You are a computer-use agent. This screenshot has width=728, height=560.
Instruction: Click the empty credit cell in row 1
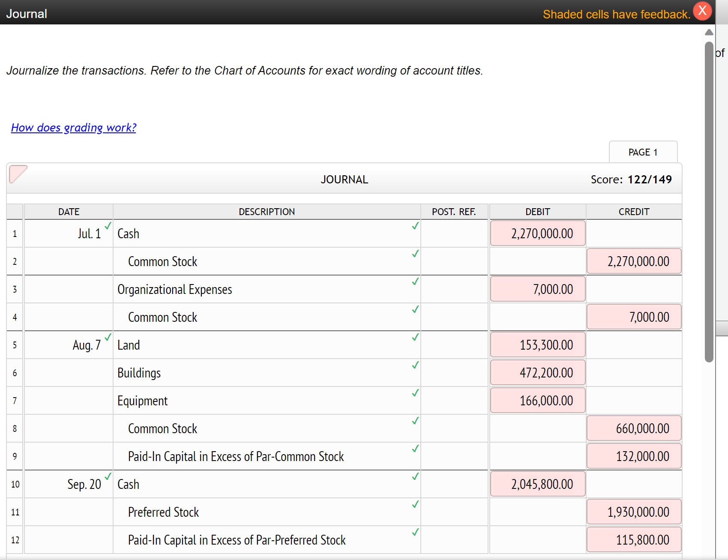point(634,234)
